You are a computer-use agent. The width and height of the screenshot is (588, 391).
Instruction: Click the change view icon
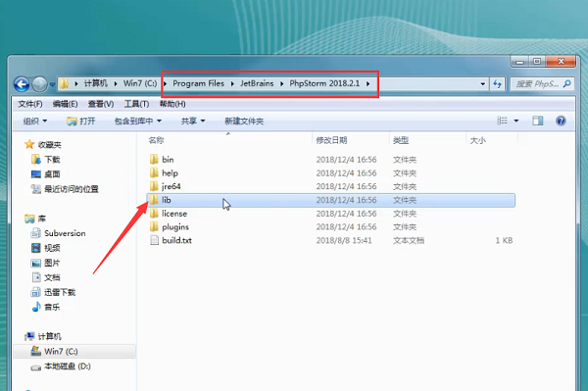[502, 121]
